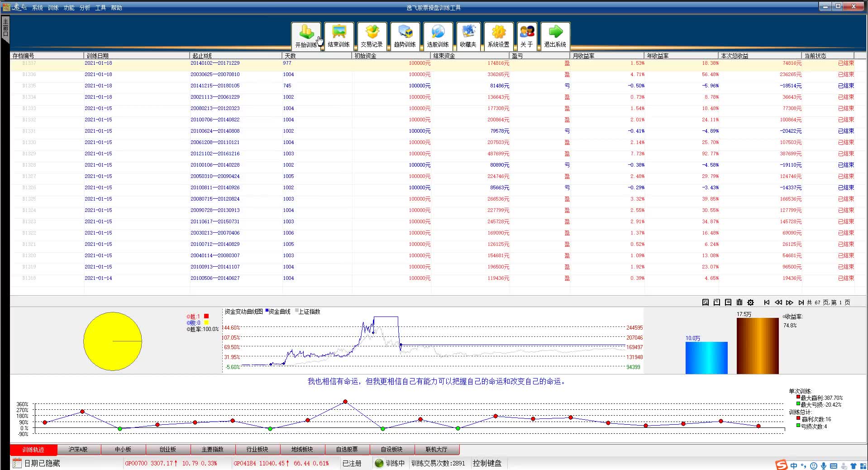Click the highest red point on trajectory chart

point(345,402)
